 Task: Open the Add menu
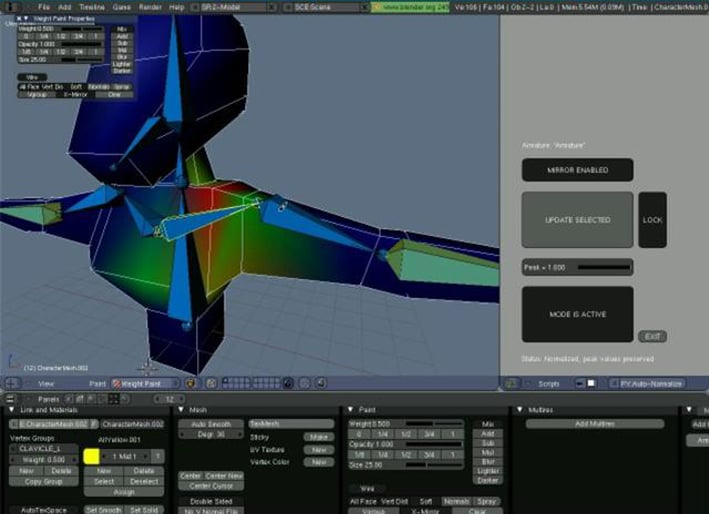[x=65, y=7]
